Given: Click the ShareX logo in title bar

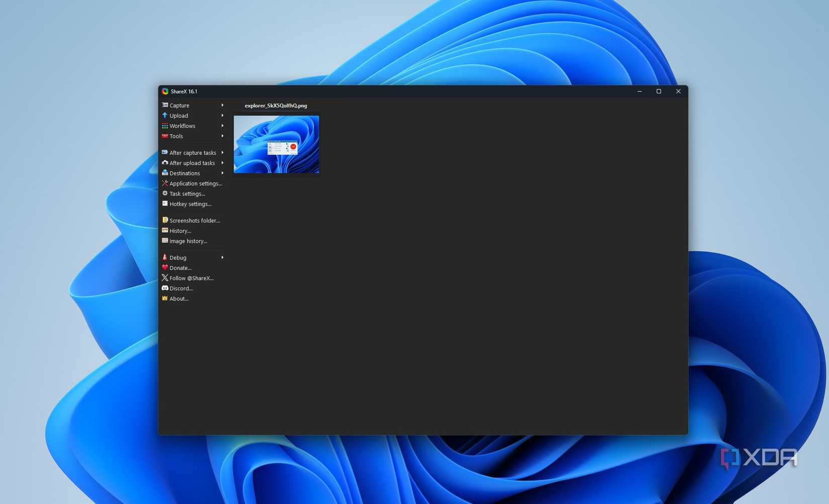Looking at the screenshot, I should point(165,91).
